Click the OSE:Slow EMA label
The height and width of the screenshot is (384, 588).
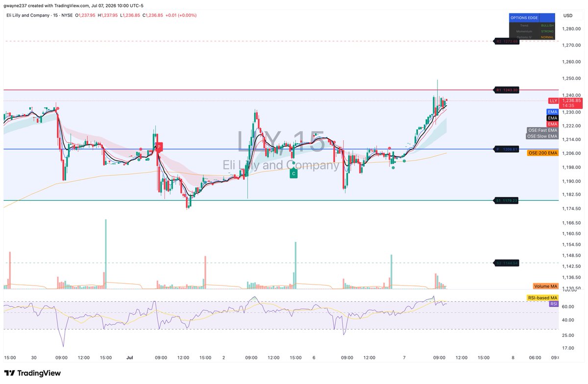(542, 136)
